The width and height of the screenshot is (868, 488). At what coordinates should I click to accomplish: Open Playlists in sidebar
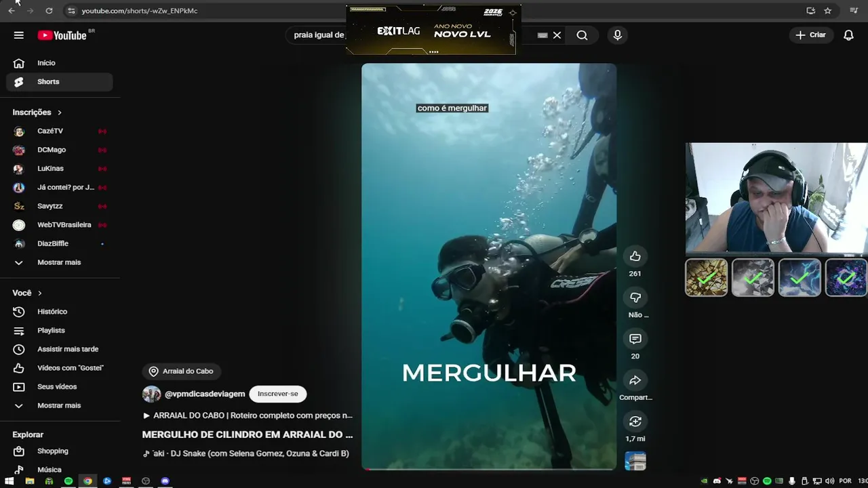tap(60, 331)
